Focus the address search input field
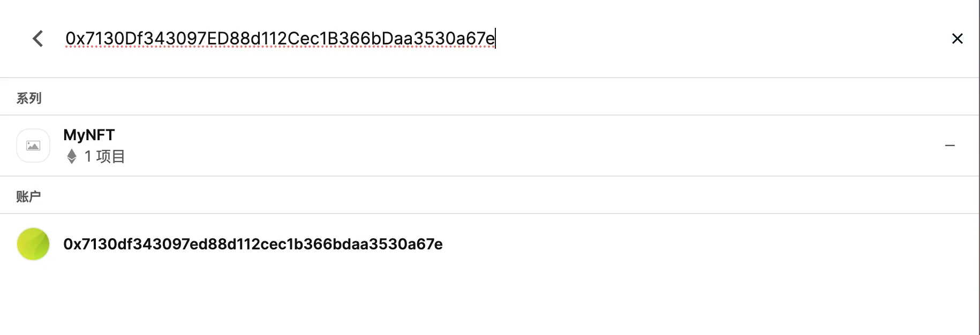Image resolution: width=980 pixels, height=335 pixels. coord(482,39)
